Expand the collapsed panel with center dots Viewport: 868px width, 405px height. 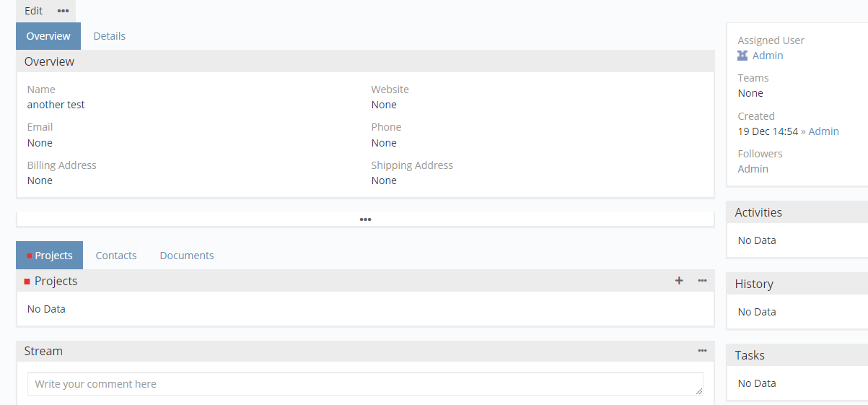tap(365, 219)
